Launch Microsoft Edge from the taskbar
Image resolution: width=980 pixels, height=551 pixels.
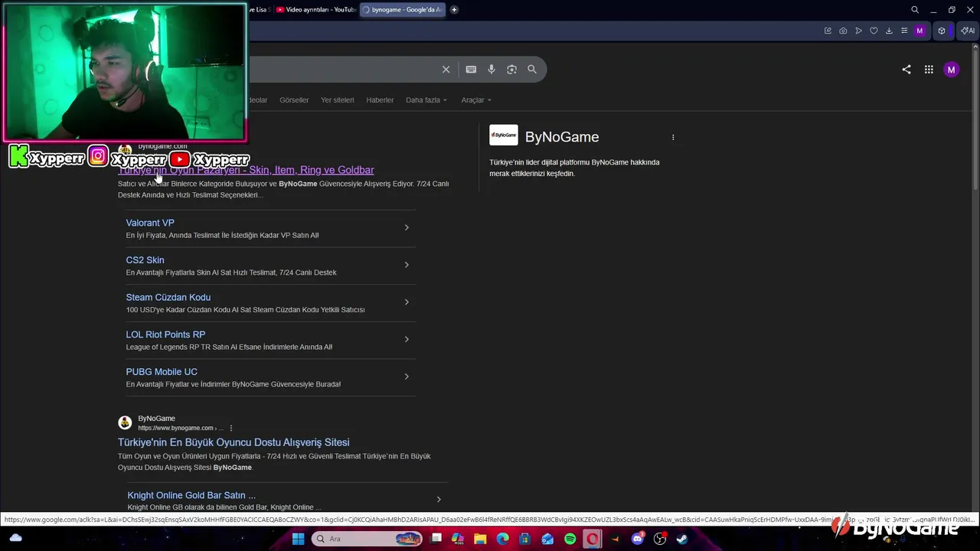pos(502,539)
